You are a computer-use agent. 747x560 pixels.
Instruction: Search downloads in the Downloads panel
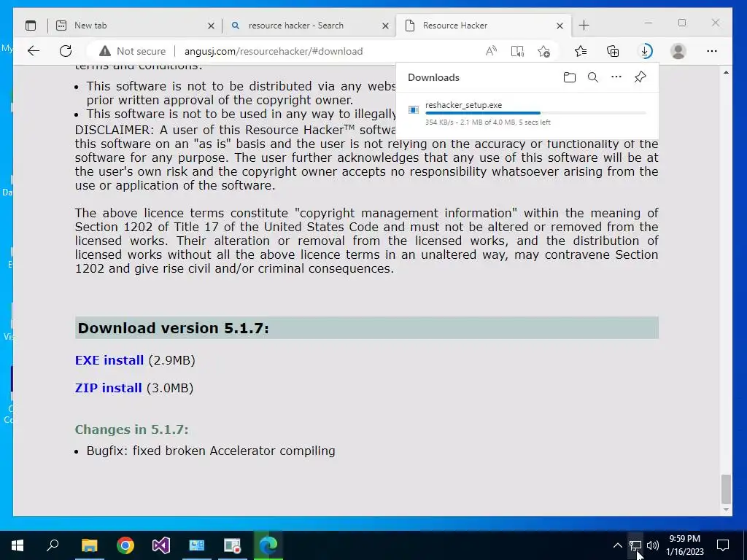pos(592,77)
